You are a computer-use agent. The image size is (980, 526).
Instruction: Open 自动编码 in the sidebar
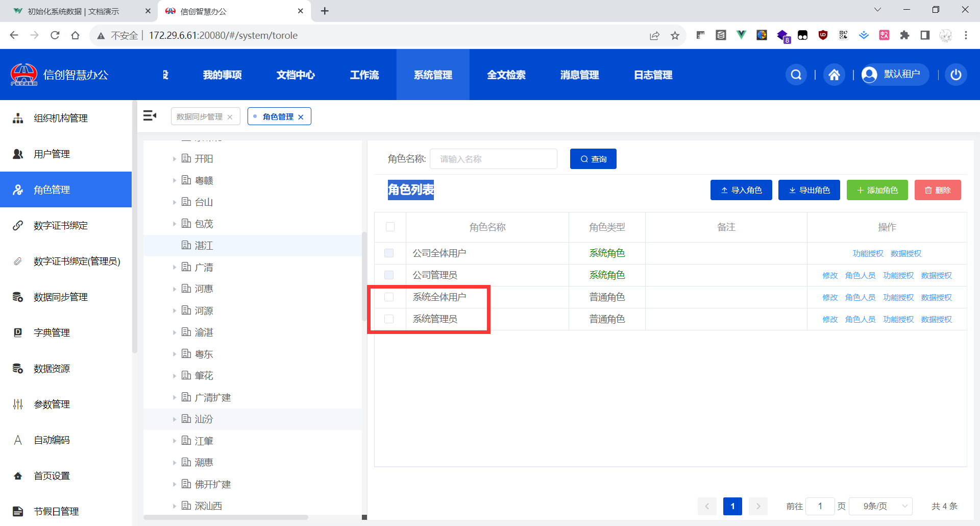[x=66, y=440]
